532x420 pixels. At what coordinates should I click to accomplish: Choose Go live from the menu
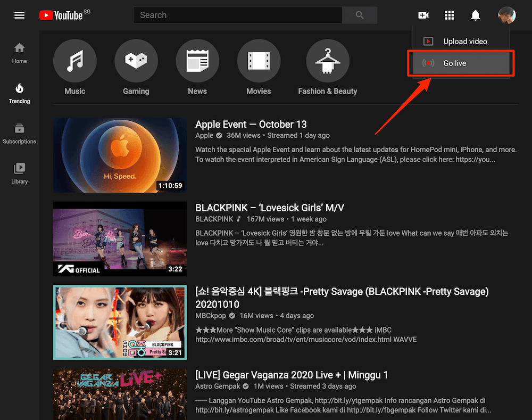pyautogui.click(x=461, y=63)
